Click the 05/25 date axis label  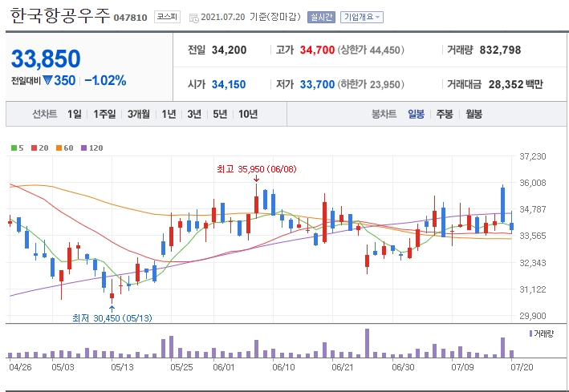pos(182,367)
